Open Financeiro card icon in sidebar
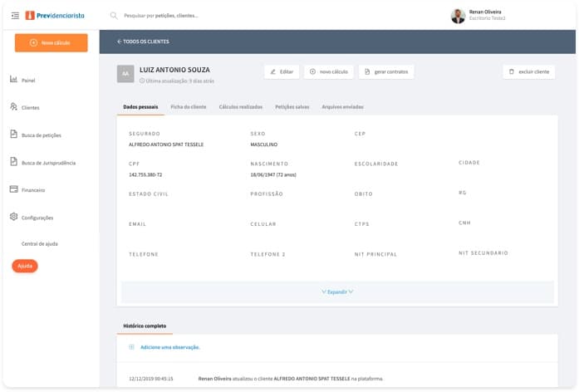579x392 pixels. [x=13, y=189]
